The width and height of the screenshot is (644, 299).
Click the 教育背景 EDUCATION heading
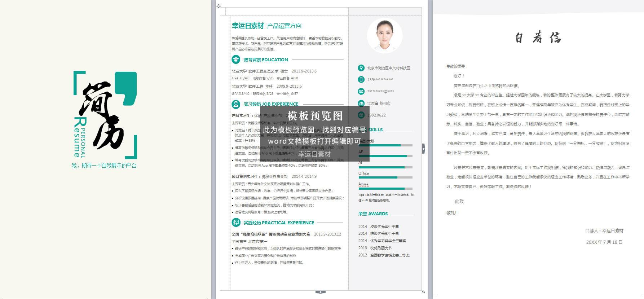coord(266,60)
